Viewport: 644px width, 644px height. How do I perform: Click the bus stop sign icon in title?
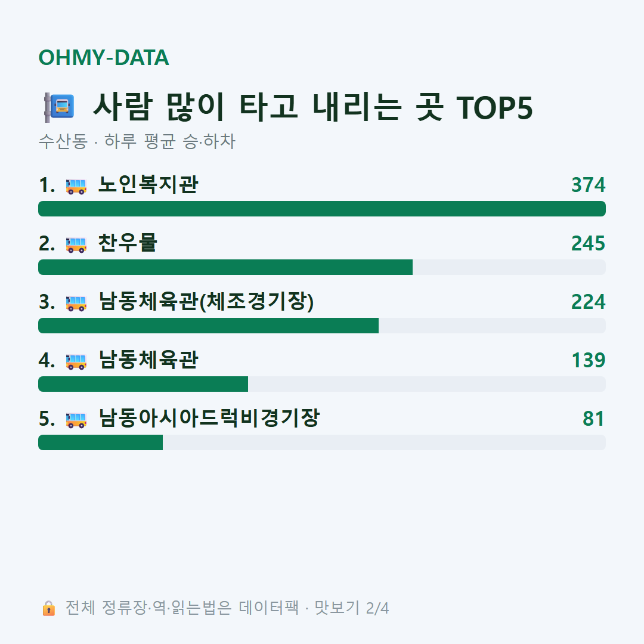coord(59,107)
